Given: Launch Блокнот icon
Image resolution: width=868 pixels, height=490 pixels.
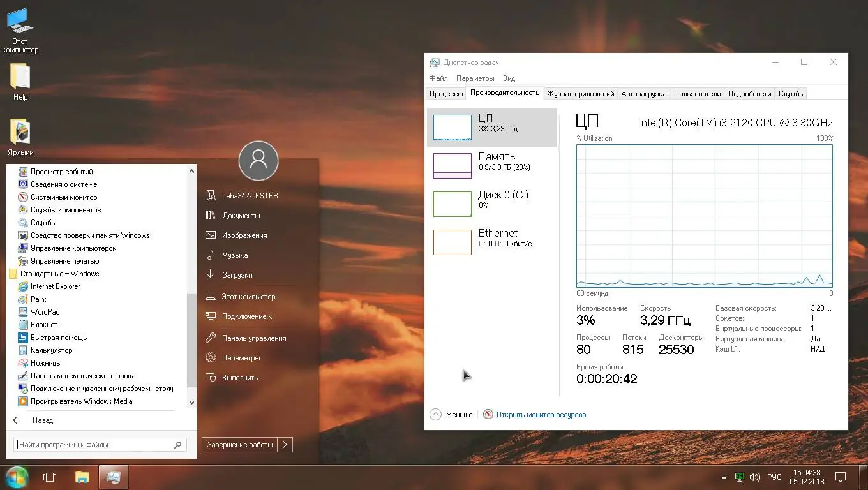Looking at the screenshot, I should point(24,325).
